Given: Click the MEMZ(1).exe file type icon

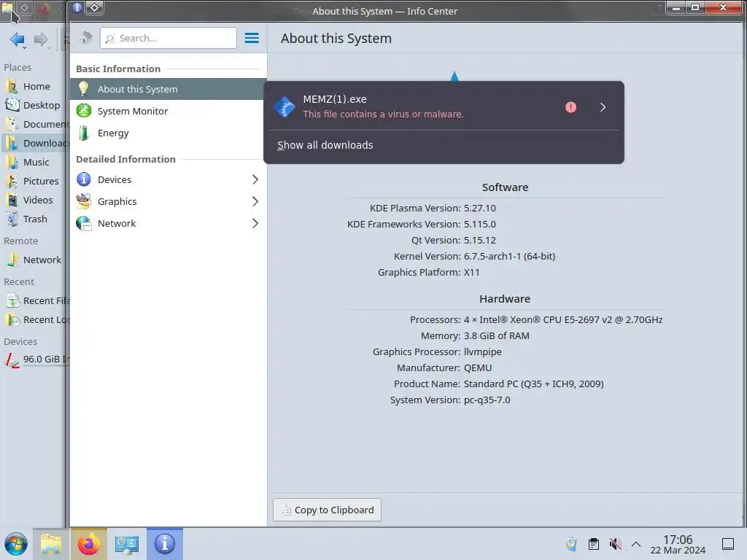Looking at the screenshot, I should (x=285, y=106).
